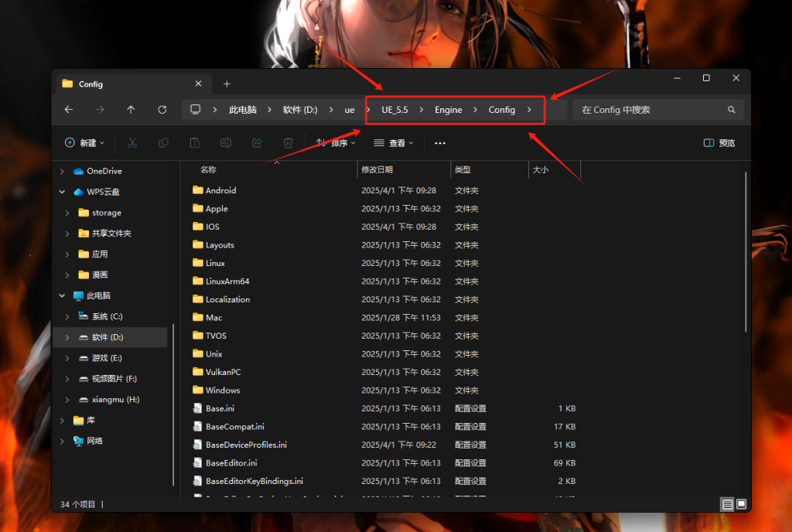Click the Delete trash icon
The width and height of the screenshot is (792, 532).
(x=288, y=143)
